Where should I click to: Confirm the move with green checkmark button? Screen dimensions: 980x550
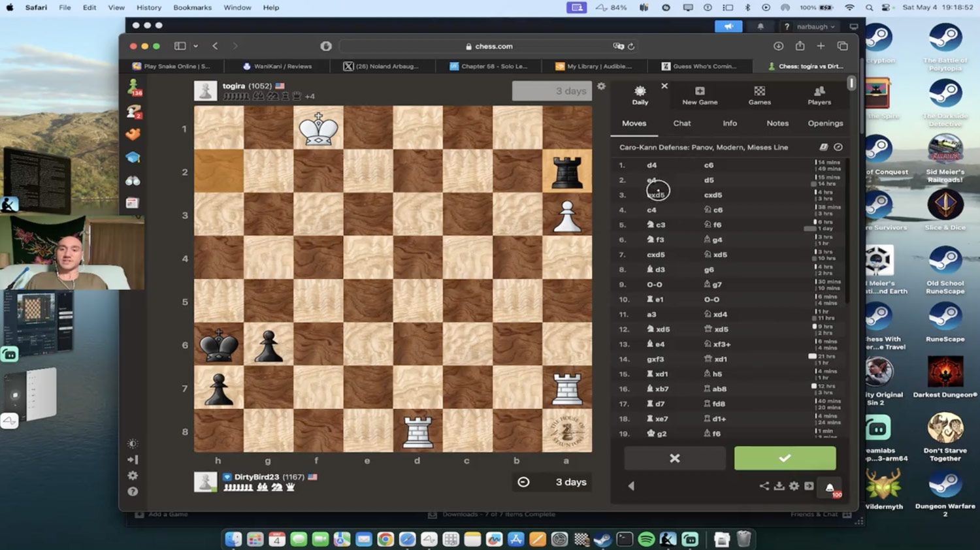tap(785, 459)
